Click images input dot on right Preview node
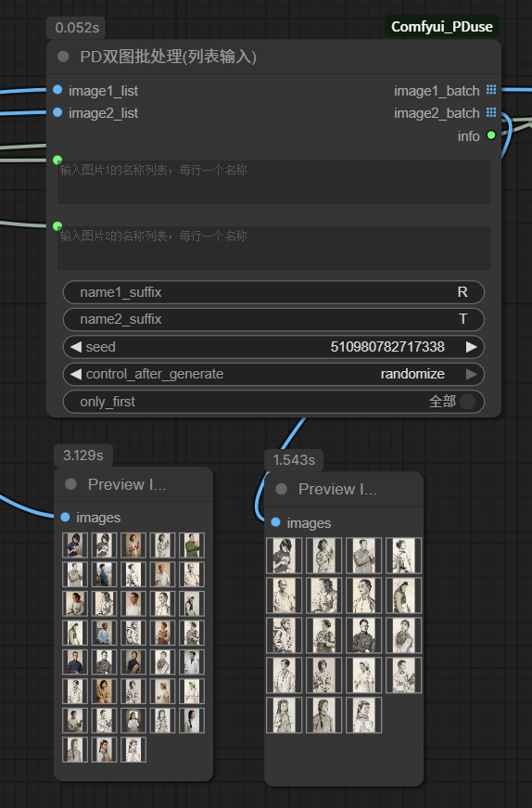 [x=275, y=522]
